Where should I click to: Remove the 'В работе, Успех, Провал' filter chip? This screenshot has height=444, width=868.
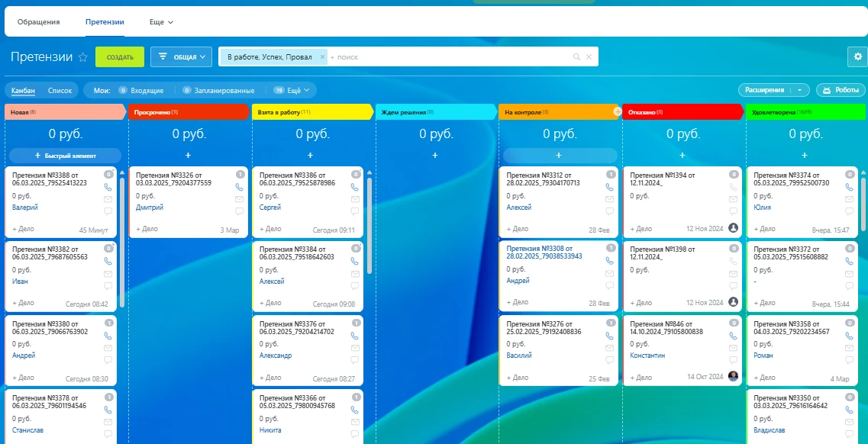click(322, 57)
